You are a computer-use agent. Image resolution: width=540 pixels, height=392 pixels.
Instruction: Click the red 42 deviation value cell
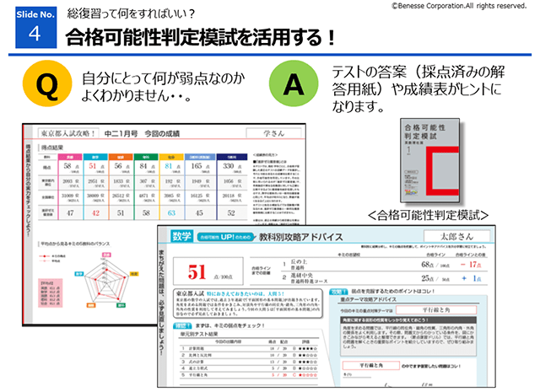click(95, 214)
